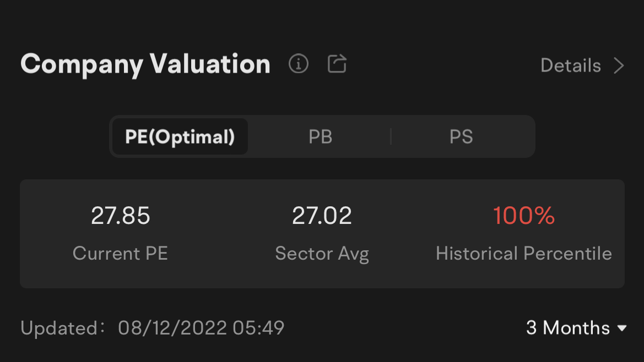Click the 27.85 Current PE value
This screenshot has height=362, width=644.
point(120,216)
